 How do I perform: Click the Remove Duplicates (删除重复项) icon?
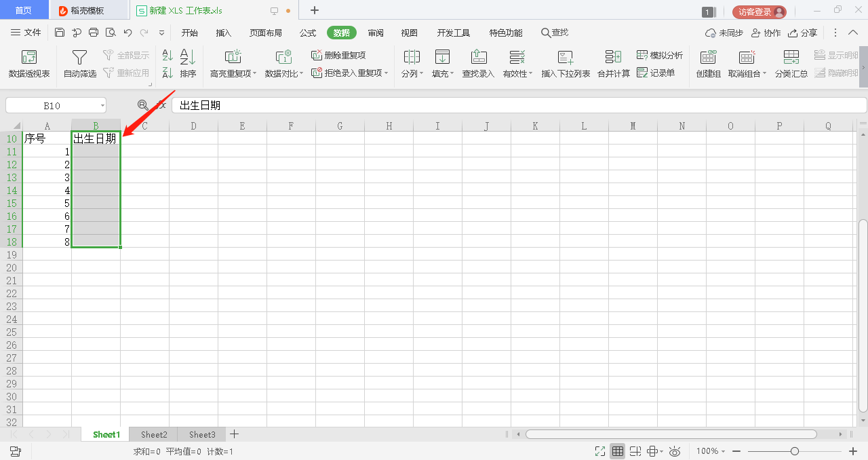pyautogui.click(x=317, y=55)
